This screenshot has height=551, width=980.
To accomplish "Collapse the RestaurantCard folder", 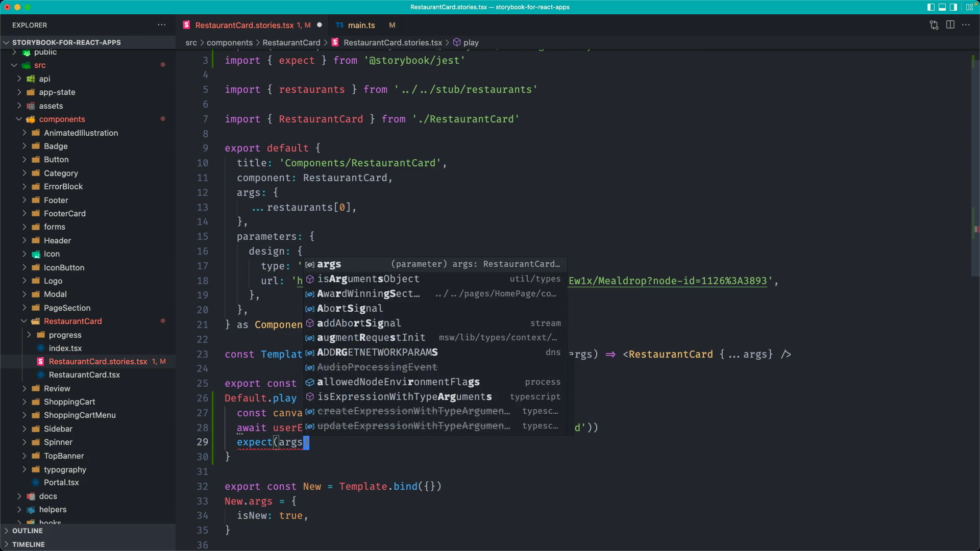I will (x=24, y=321).
